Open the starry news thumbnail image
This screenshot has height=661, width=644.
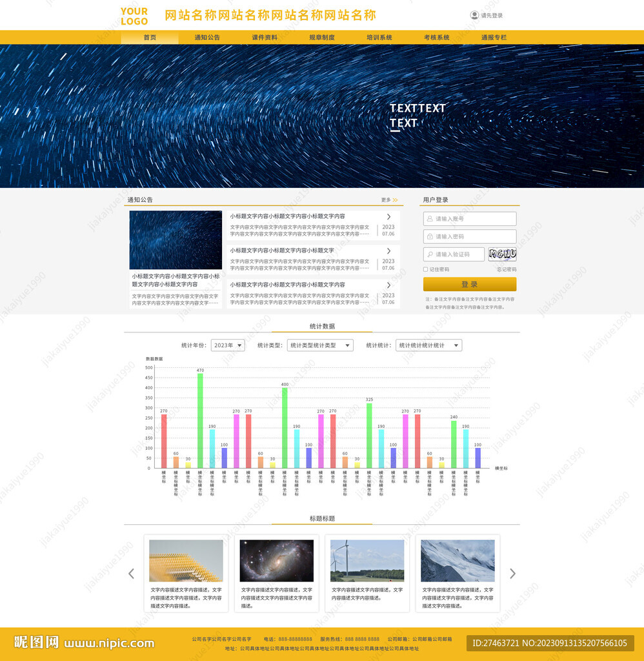[x=176, y=240]
